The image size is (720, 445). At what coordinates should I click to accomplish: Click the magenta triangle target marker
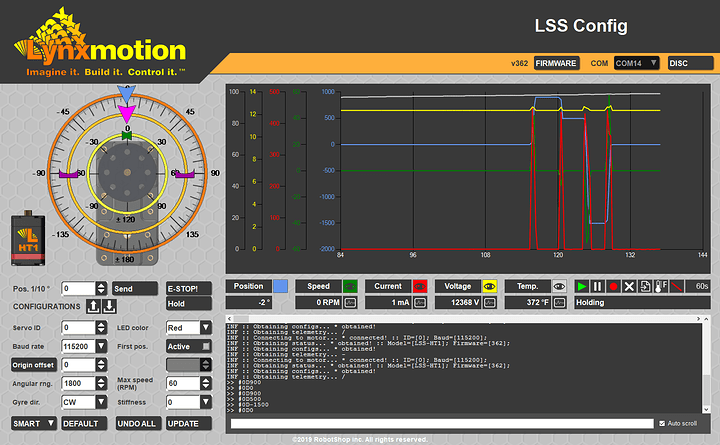[127, 113]
